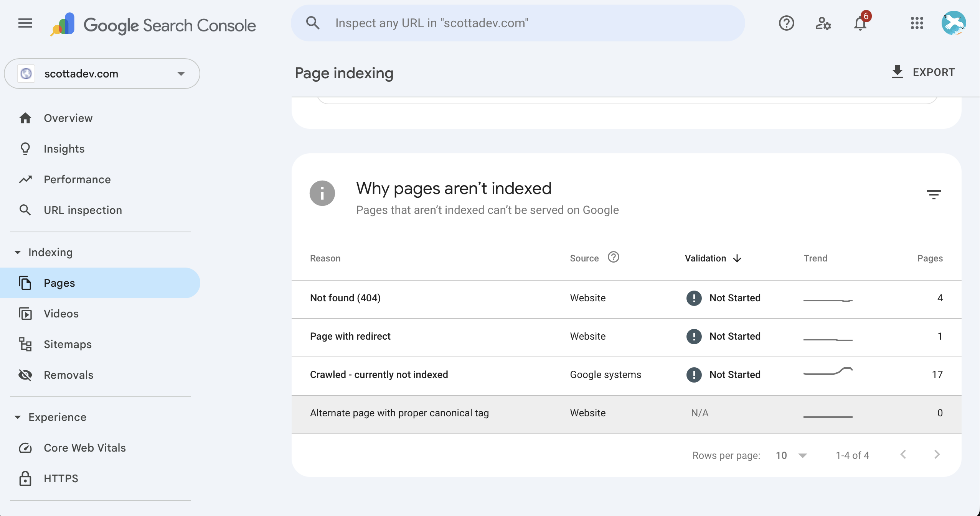Open the navigation hamburger menu
980x516 pixels.
click(25, 23)
